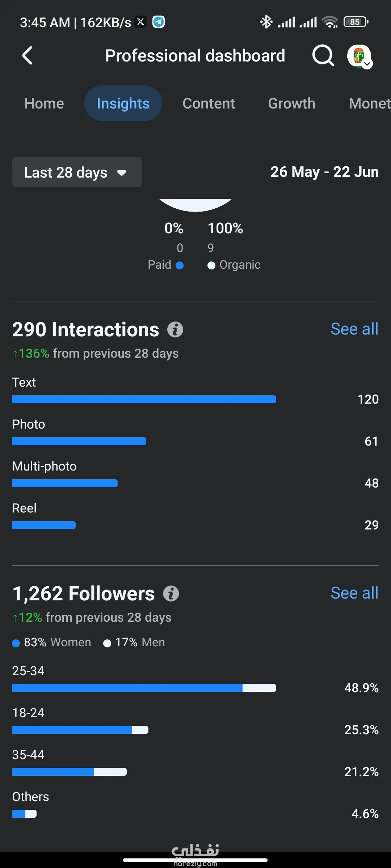Tap the blue Paid legend dot

[x=180, y=265]
